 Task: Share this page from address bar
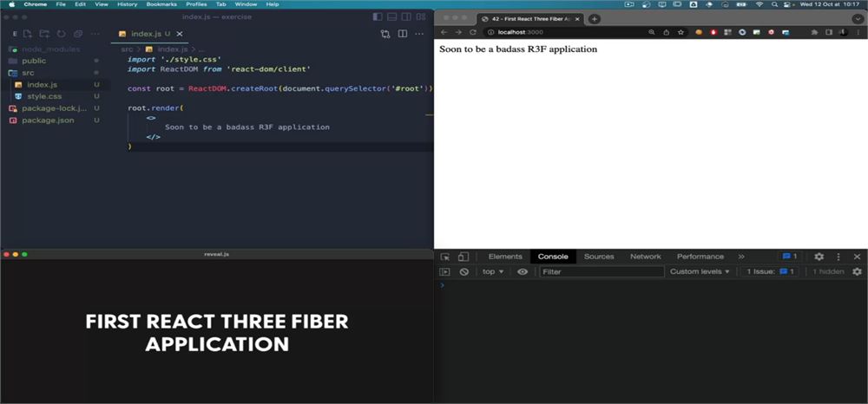pyautogui.click(x=666, y=32)
